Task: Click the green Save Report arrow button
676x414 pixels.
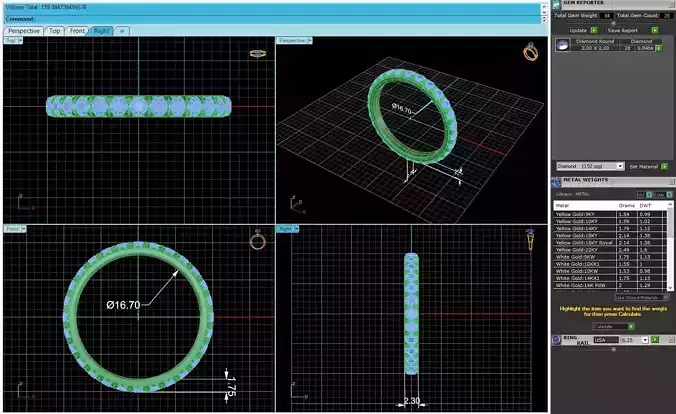Action: [655, 30]
